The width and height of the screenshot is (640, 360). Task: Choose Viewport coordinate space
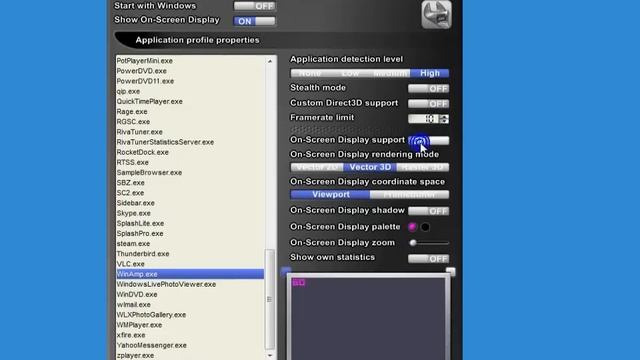(x=330, y=195)
